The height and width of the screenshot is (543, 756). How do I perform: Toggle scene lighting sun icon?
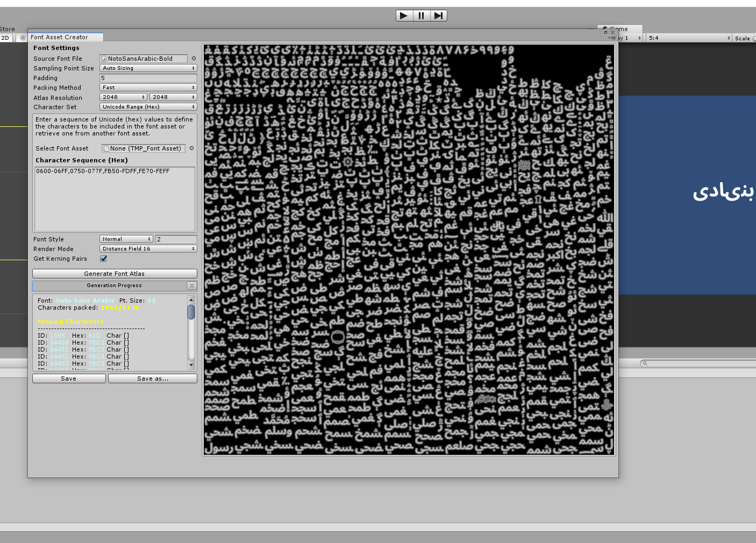pos(22,38)
